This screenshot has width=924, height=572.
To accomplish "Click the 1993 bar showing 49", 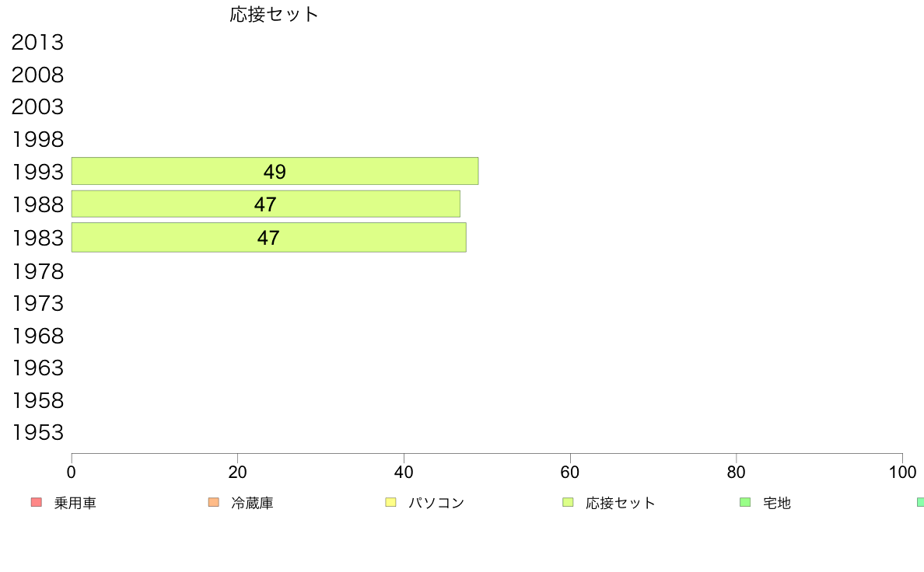I will pyautogui.click(x=275, y=171).
